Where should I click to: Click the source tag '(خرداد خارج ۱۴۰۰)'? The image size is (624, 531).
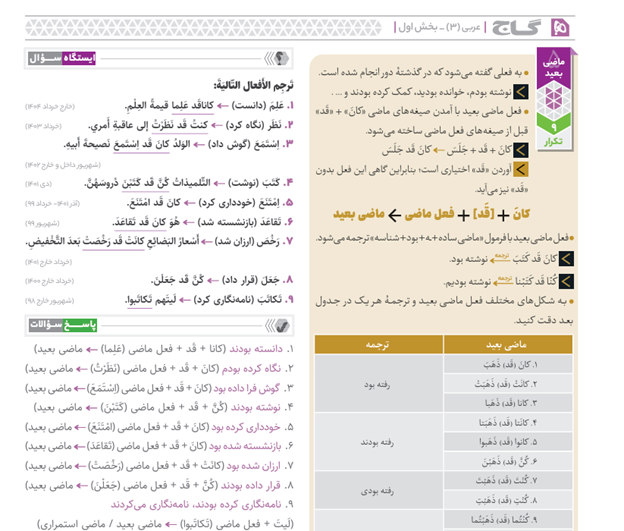pos(50,281)
